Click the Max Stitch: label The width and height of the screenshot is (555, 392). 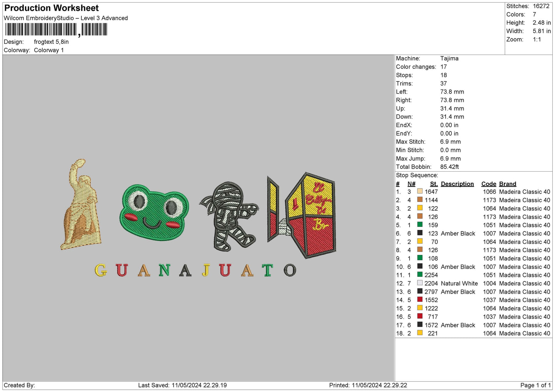click(x=411, y=142)
